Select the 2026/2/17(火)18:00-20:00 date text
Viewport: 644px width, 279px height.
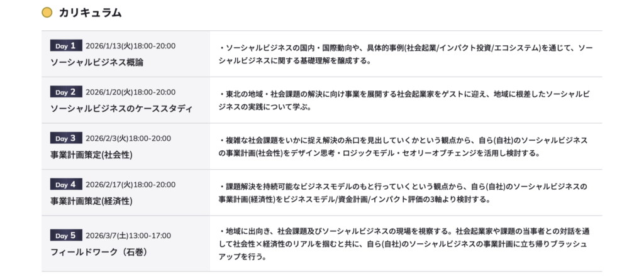pos(130,184)
